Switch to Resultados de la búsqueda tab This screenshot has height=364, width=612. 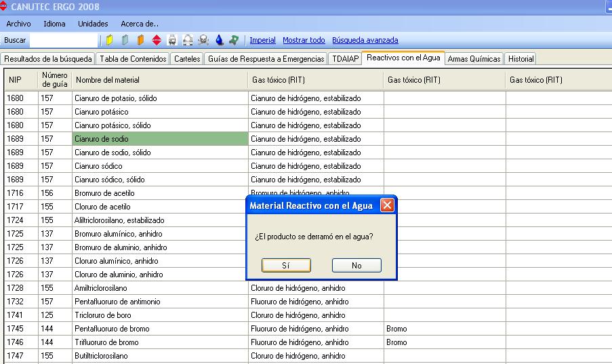[47, 58]
